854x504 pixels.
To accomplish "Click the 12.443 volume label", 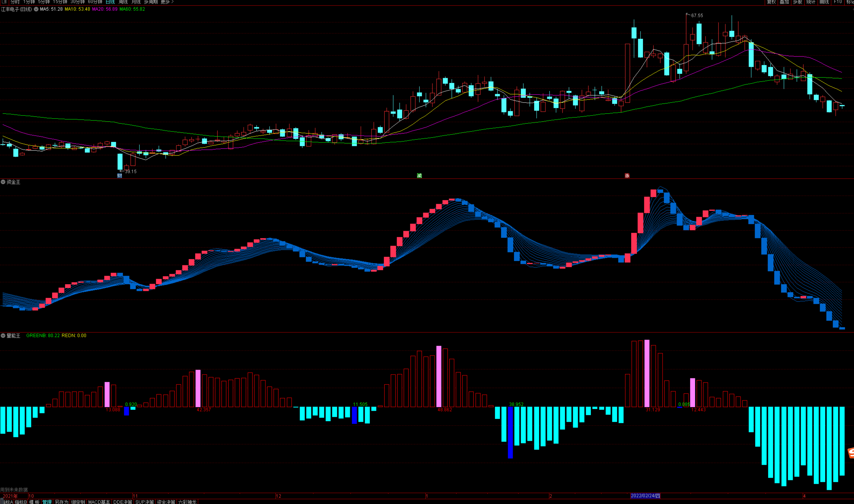I will click(x=699, y=410).
